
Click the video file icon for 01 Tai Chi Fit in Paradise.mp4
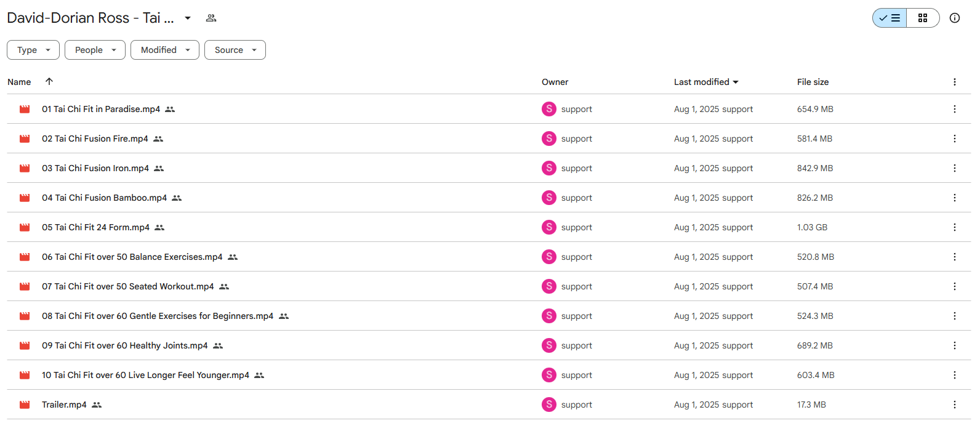coord(25,109)
